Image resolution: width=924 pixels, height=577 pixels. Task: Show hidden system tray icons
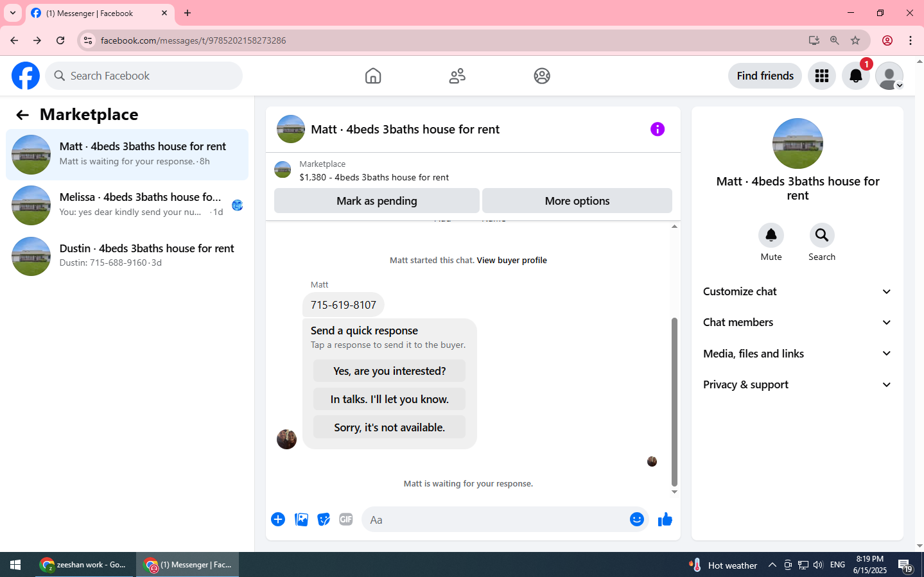[772, 565]
